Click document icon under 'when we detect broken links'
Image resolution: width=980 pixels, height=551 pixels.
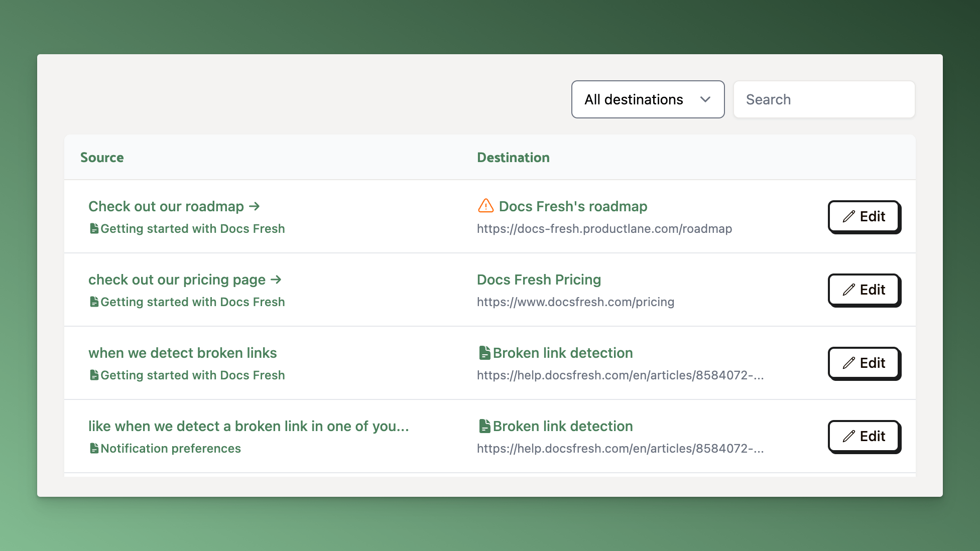[94, 375]
